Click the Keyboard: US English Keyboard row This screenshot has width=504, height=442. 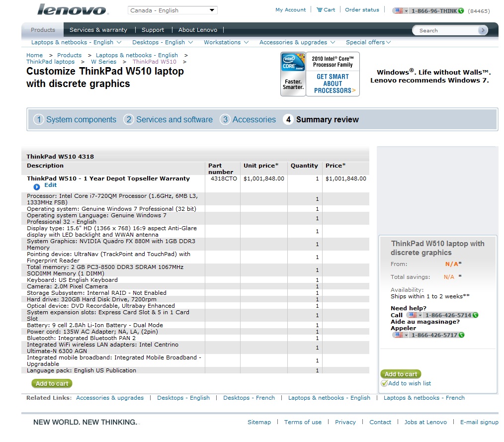tap(195, 280)
